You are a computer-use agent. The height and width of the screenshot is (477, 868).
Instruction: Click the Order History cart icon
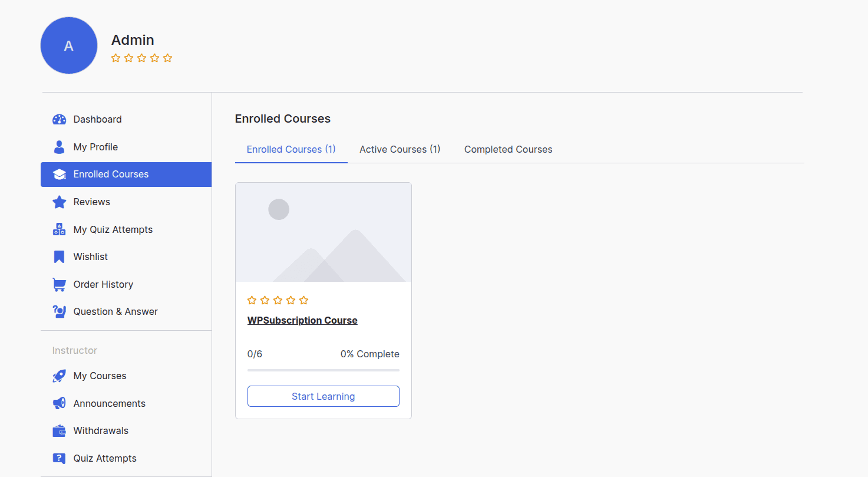pyautogui.click(x=59, y=284)
